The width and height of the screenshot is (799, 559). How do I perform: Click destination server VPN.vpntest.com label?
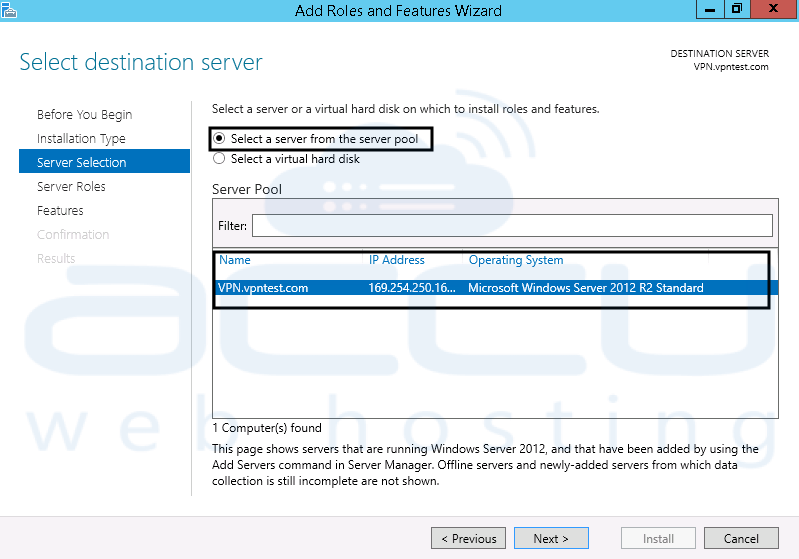click(x=731, y=67)
